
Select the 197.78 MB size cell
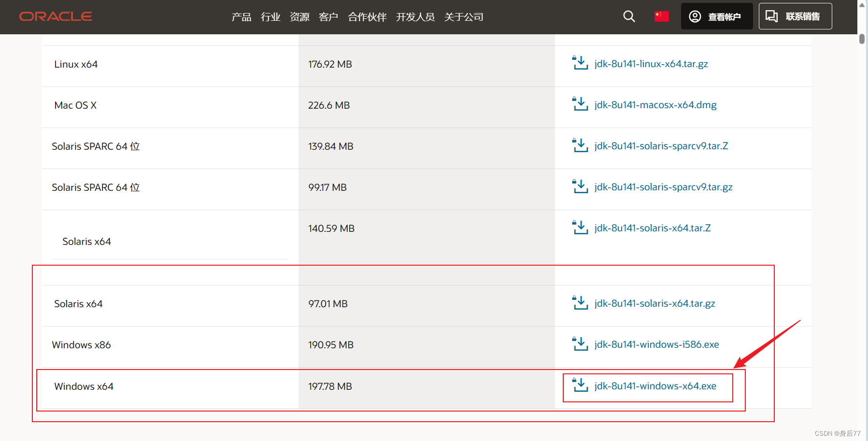(427, 388)
